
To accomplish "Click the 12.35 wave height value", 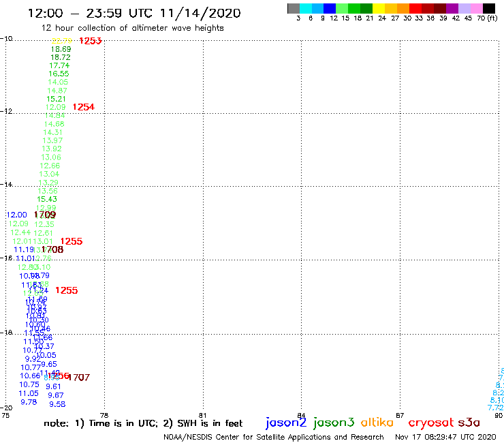I will pos(44,224).
